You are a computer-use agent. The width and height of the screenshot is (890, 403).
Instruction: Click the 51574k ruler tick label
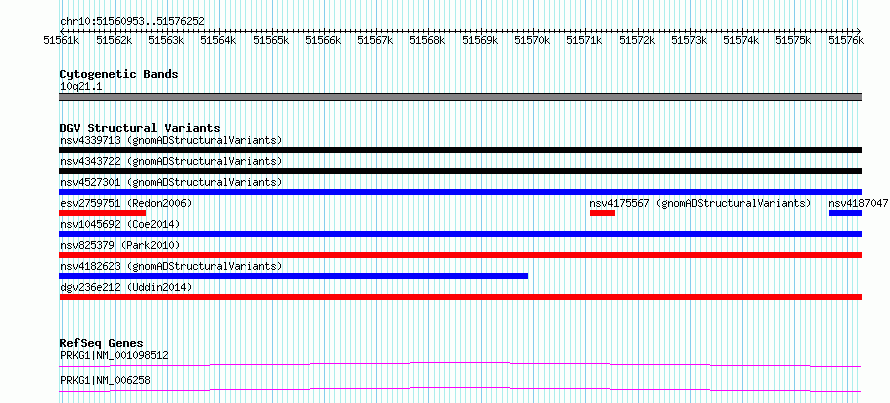pos(741,40)
